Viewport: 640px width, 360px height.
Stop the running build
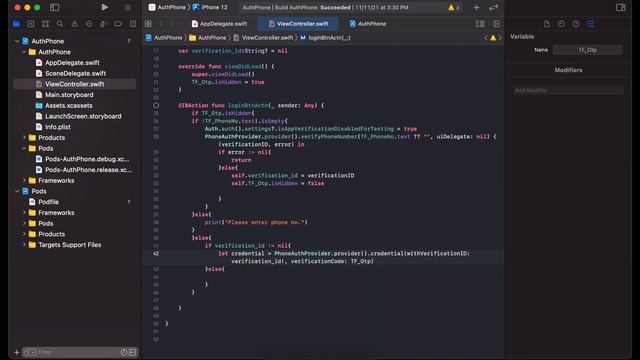tap(127, 7)
